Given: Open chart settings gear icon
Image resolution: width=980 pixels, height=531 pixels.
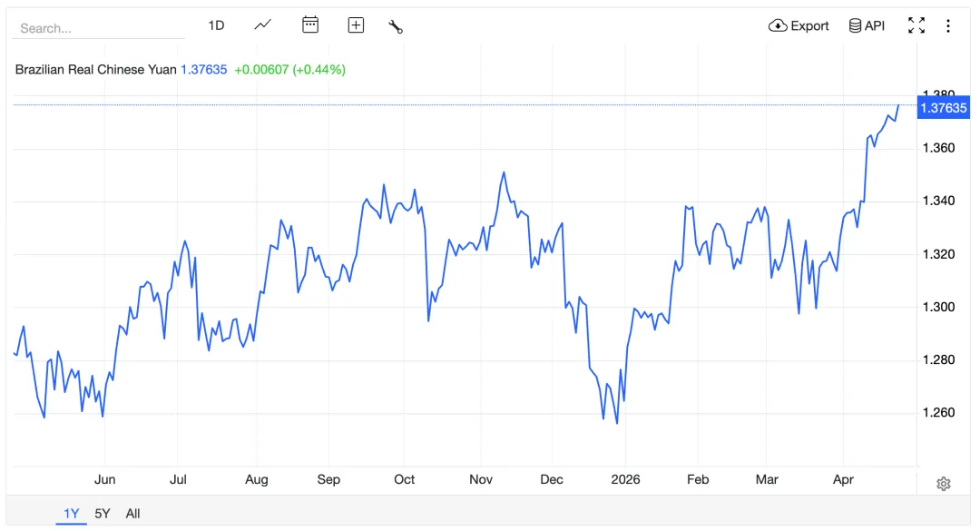Looking at the screenshot, I should coord(944,484).
